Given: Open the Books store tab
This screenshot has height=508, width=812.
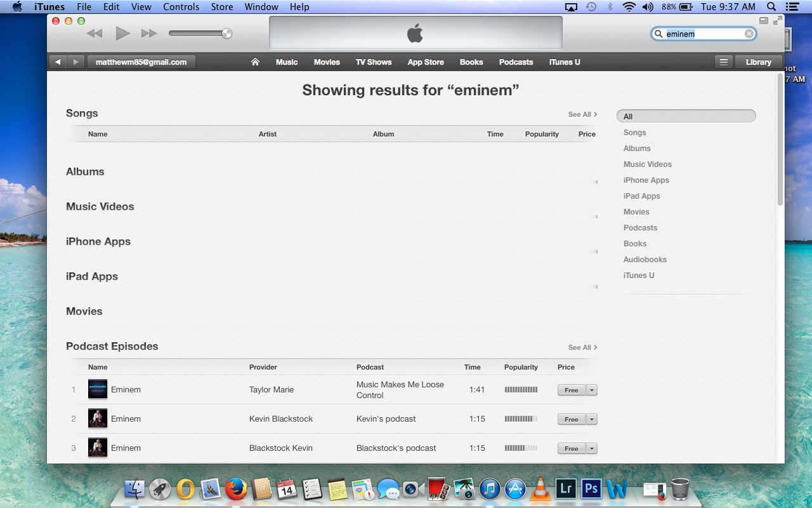Looking at the screenshot, I should [471, 62].
